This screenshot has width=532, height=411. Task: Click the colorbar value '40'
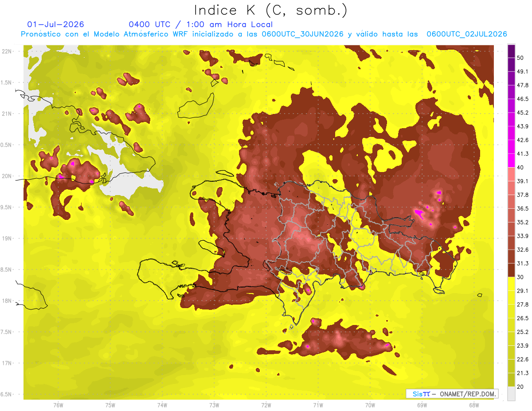click(x=520, y=168)
